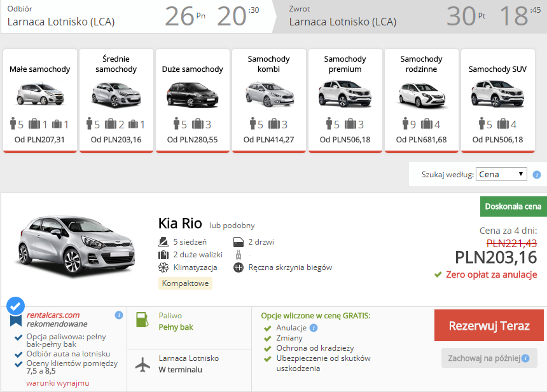Click the return time 18:45
Screen dimensions: 547x392
pyautogui.click(x=520, y=16)
